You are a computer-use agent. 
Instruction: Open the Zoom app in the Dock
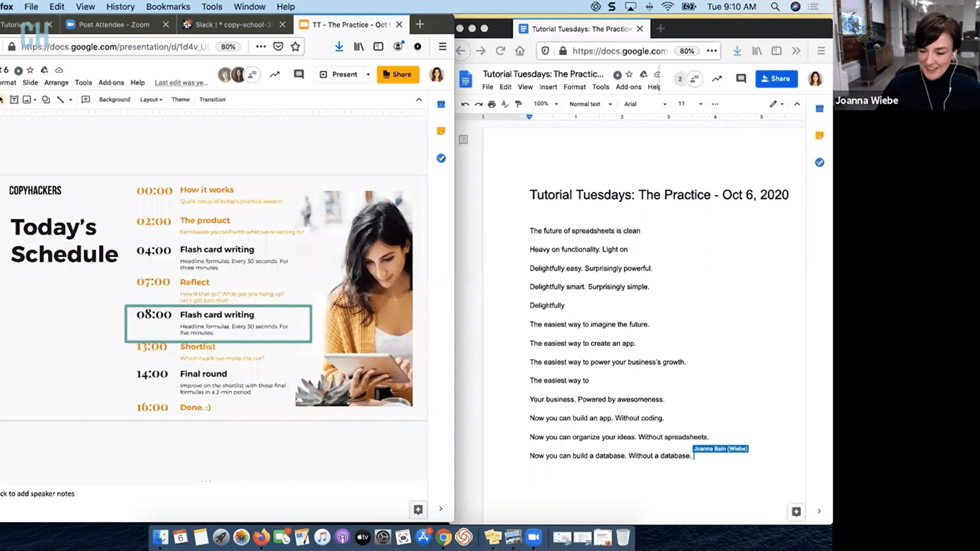click(x=533, y=537)
